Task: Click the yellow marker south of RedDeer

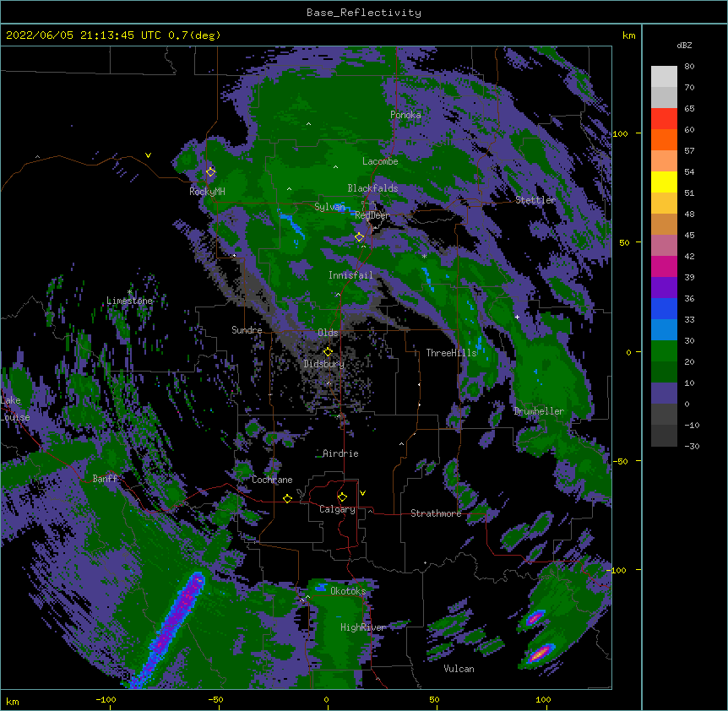Action: (x=359, y=237)
